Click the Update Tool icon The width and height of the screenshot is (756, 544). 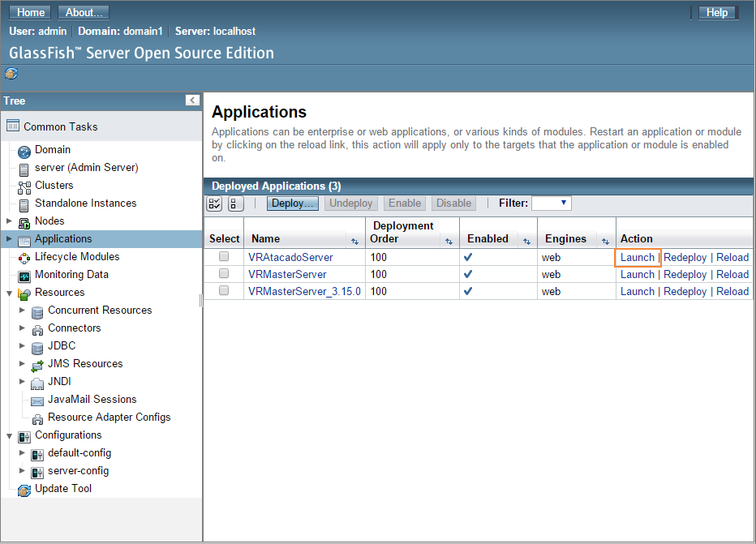coord(24,490)
